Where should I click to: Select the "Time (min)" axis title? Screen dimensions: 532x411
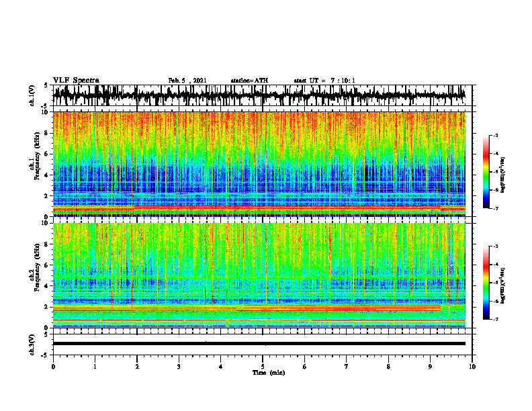[x=269, y=373]
